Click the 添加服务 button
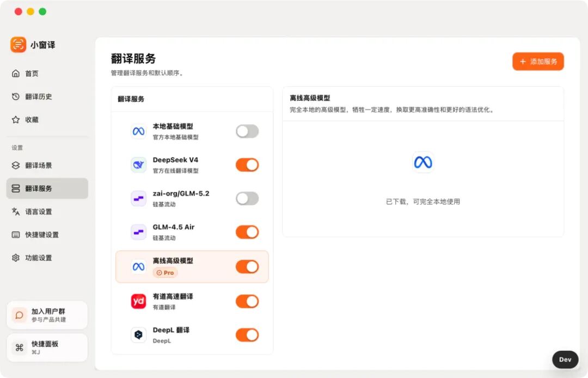This screenshot has height=378, width=588. pos(538,62)
